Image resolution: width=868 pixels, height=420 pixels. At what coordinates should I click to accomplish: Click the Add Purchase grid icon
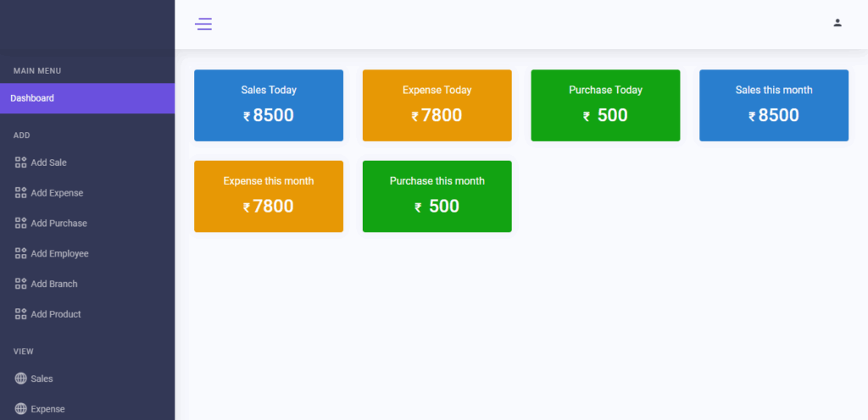21,224
